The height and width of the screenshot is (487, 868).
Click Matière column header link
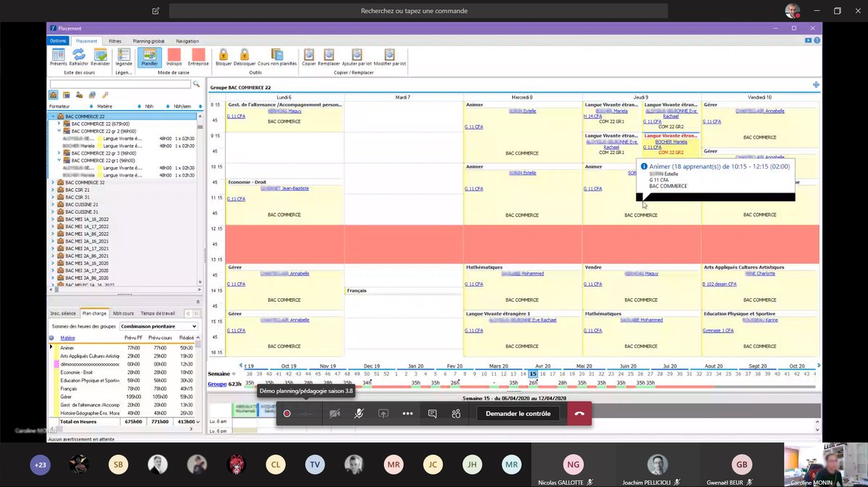point(68,337)
